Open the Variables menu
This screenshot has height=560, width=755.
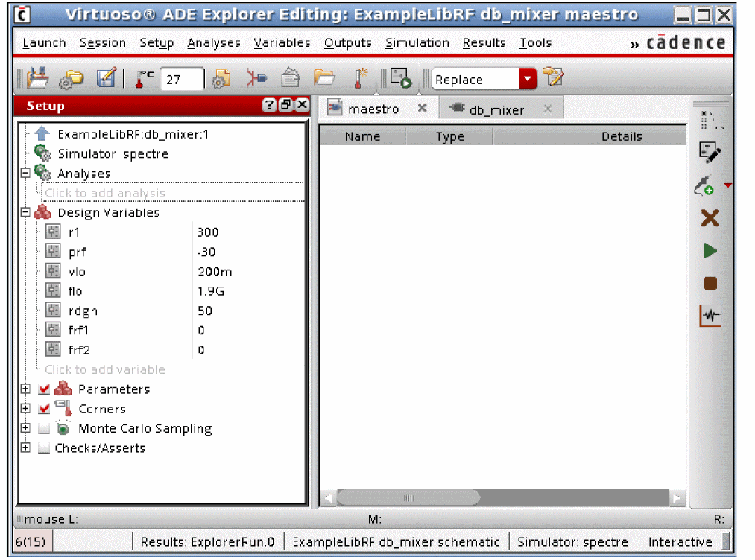(x=282, y=42)
